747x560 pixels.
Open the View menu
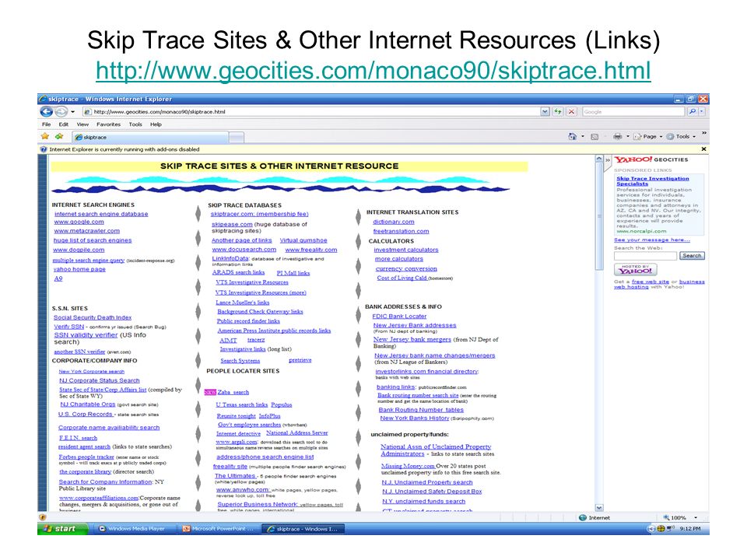[x=83, y=124]
